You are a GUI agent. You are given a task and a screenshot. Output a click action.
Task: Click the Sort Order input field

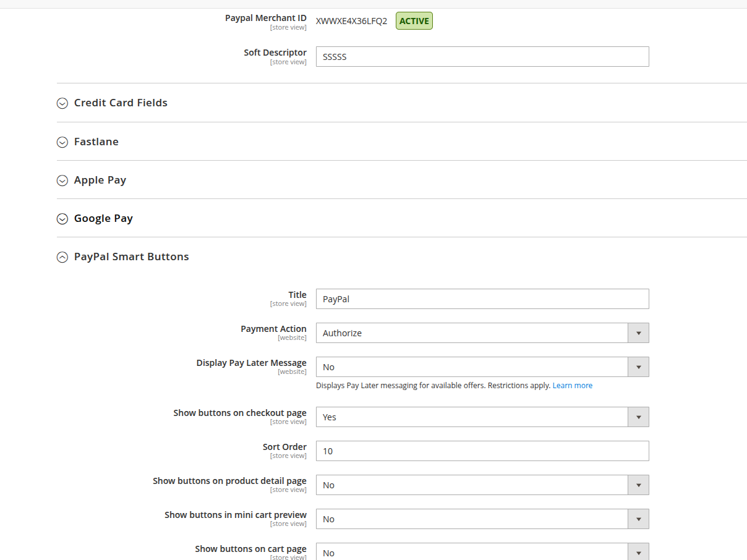(482, 451)
